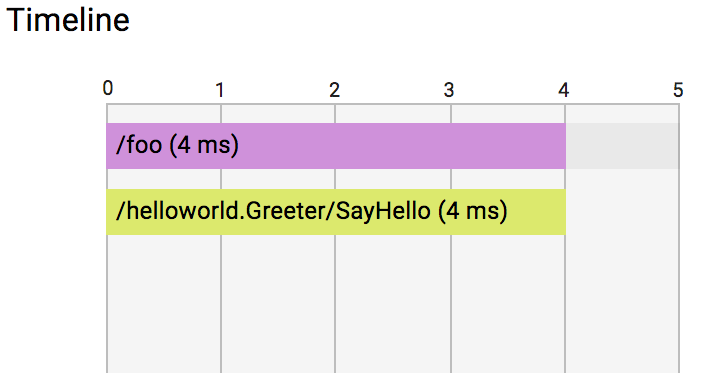Select the /helloworld.Greeter/SayHello span bar
The image size is (710, 373).
pos(336,212)
